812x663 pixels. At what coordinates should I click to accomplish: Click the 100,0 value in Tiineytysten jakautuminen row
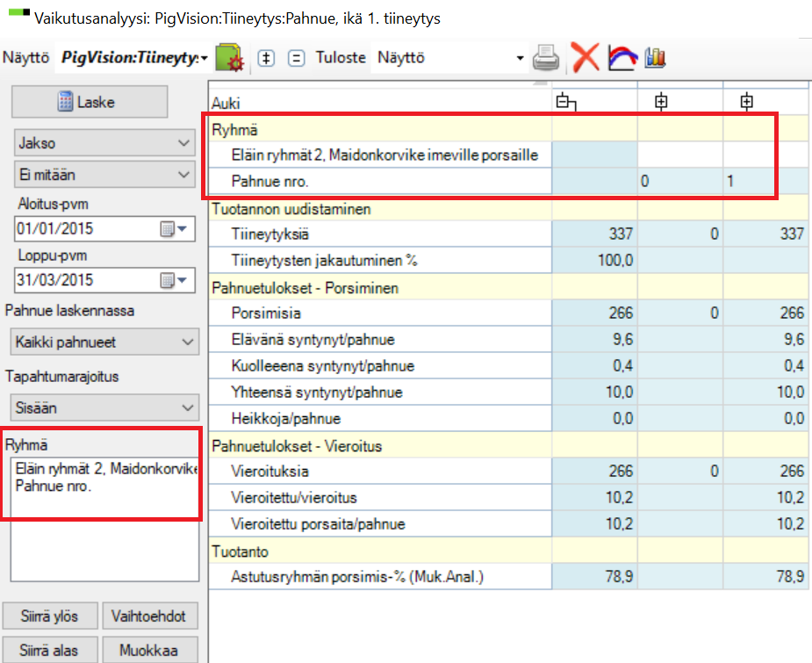pos(615,260)
